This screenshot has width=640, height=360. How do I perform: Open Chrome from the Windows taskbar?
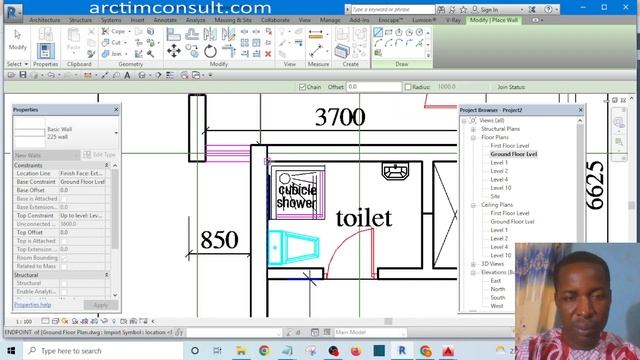[x=264, y=351]
